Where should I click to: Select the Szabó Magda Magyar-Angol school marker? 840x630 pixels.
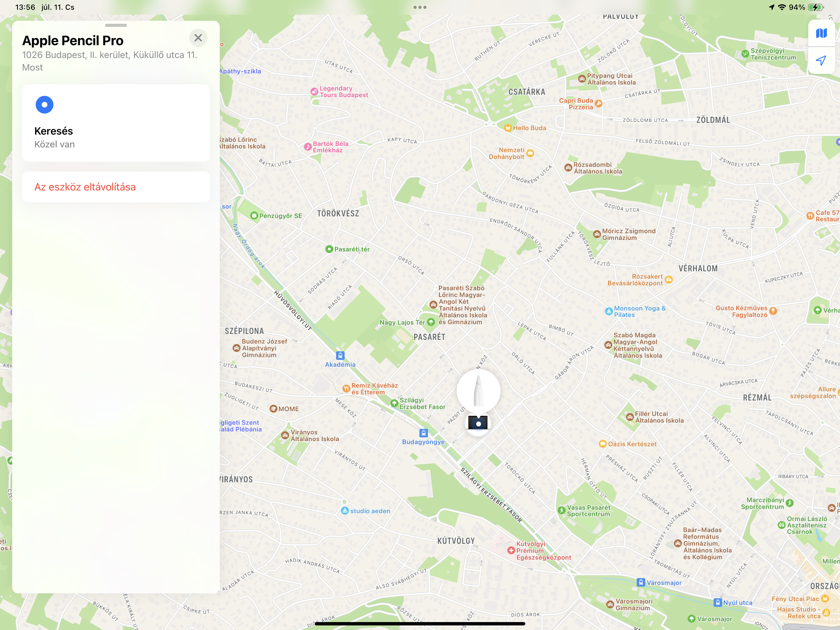coord(608,345)
